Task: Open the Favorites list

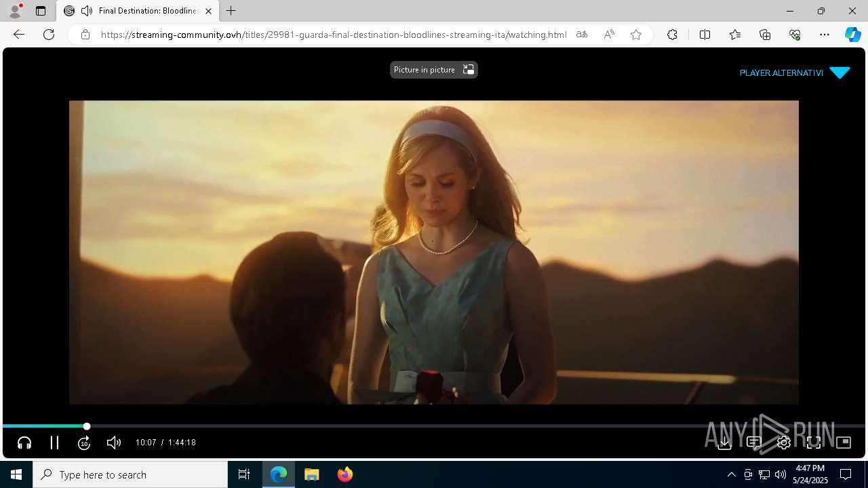Action: click(x=735, y=35)
